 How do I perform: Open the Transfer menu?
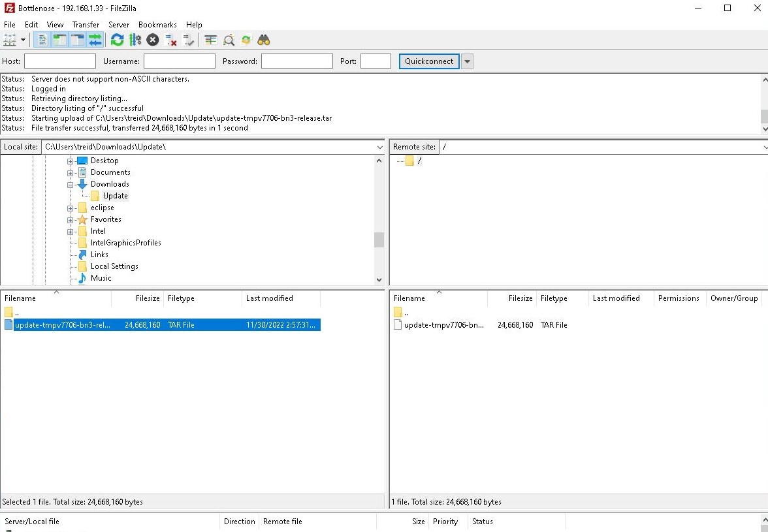(x=86, y=24)
